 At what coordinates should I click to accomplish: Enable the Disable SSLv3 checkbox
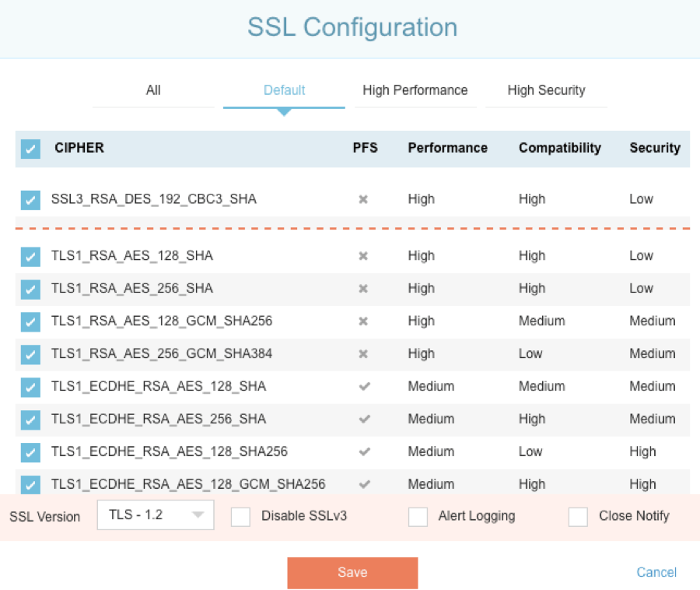tap(241, 517)
